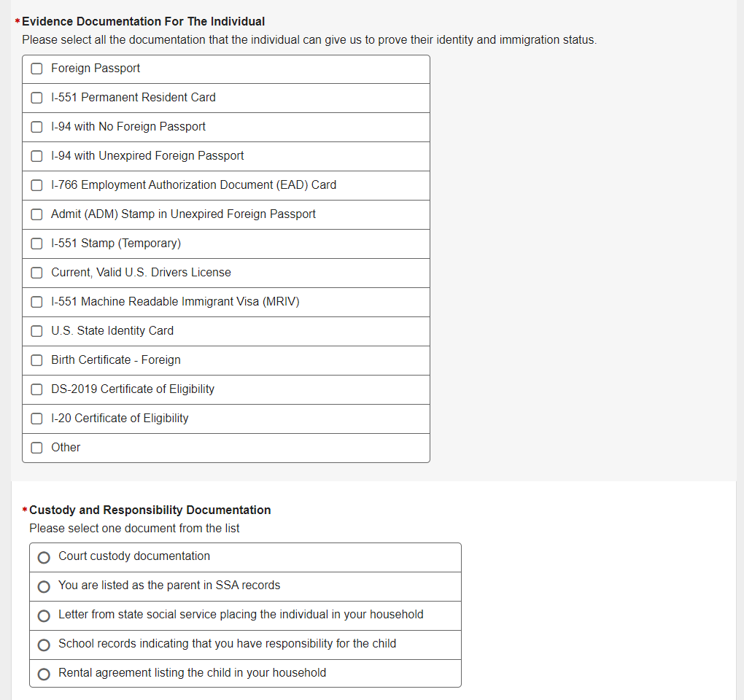Select I-551 Permanent Resident Card option
The image size is (744, 700).
(36, 98)
